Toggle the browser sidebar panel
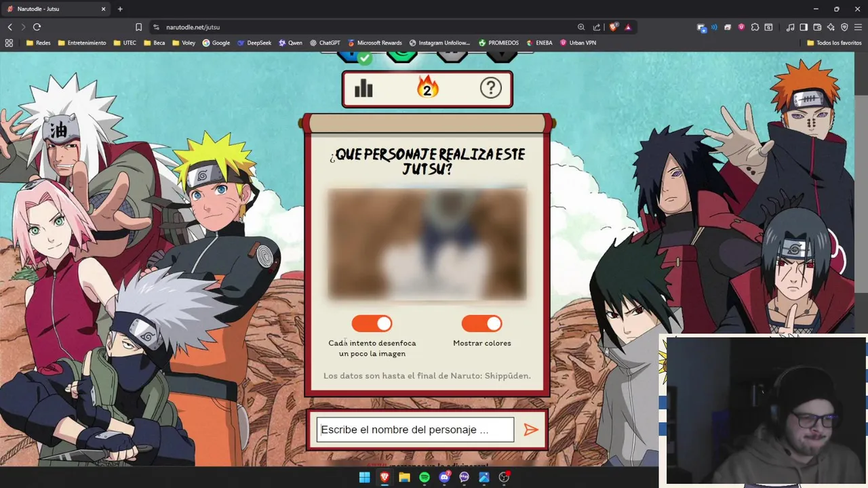868x488 pixels. point(804,27)
